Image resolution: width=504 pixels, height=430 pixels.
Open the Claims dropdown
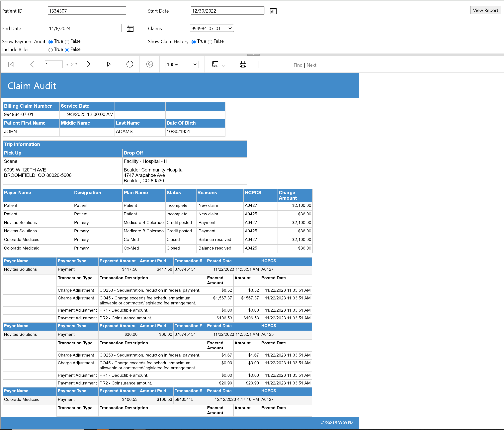(x=211, y=28)
